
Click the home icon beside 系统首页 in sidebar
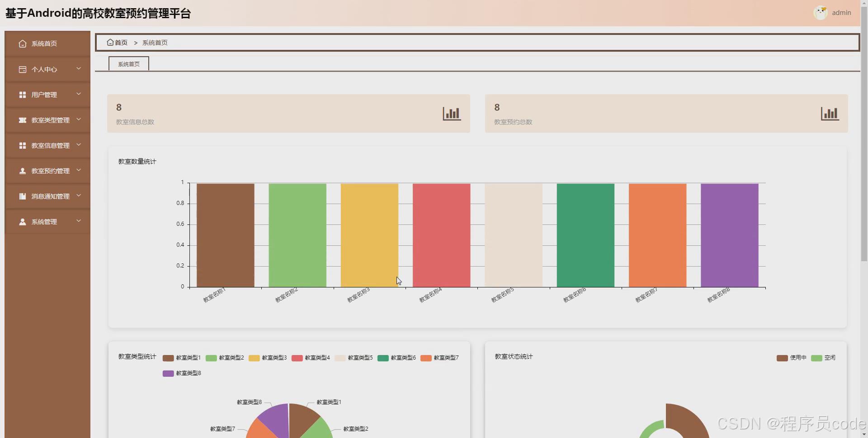[23, 43]
